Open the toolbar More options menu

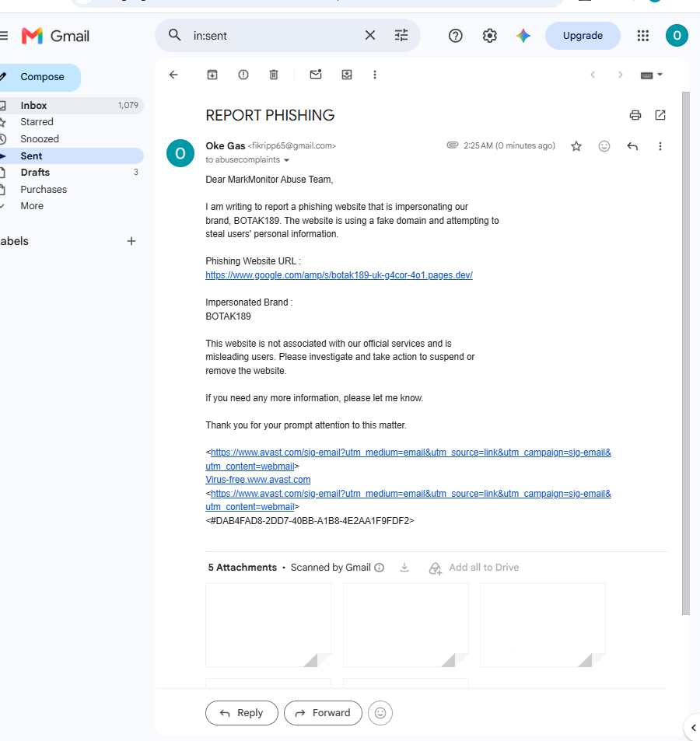point(374,75)
